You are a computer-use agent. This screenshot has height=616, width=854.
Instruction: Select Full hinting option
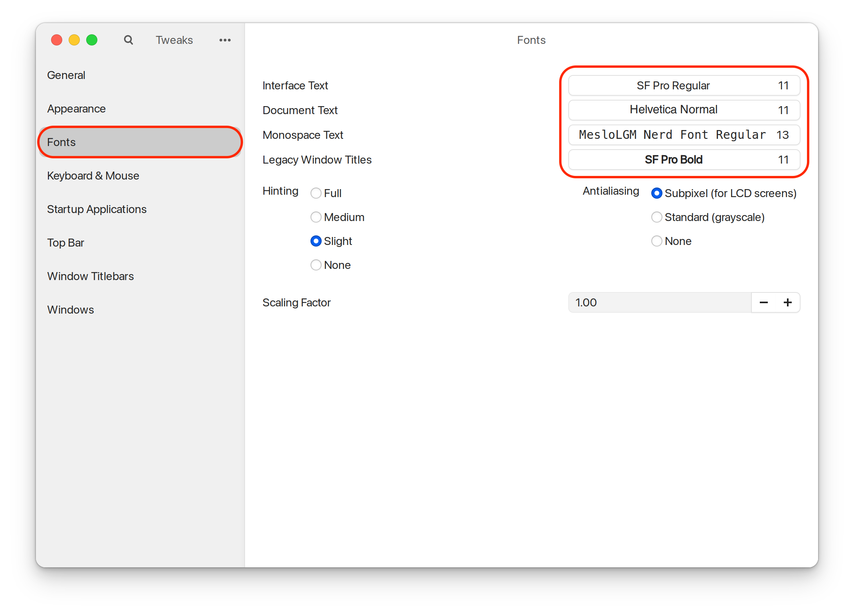[x=316, y=193]
